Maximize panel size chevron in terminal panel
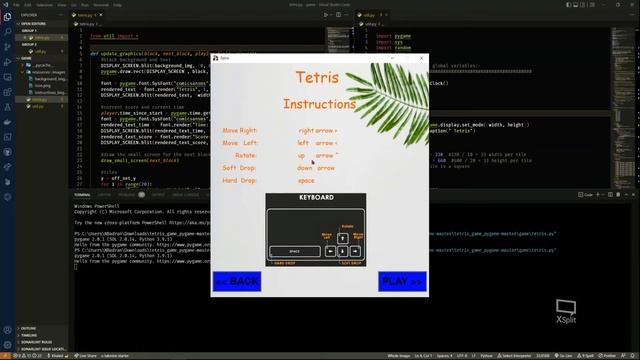640x360 pixels. 626,195
